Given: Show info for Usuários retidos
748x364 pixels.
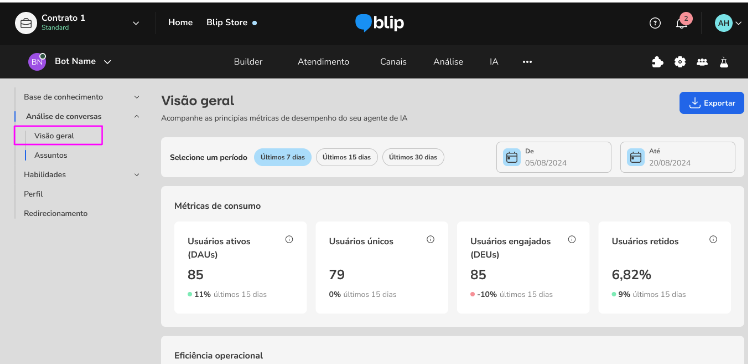Looking at the screenshot, I should [x=713, y=239].
